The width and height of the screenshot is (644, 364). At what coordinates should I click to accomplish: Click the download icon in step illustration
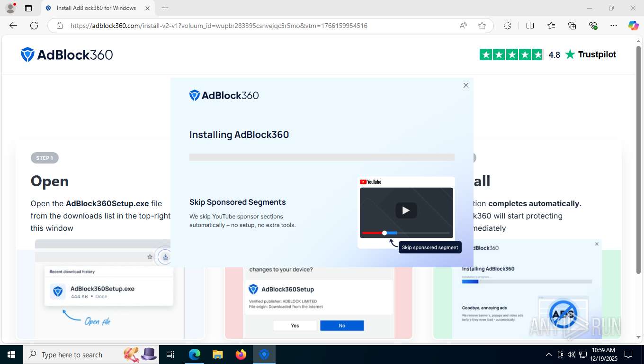coord(165,257)
